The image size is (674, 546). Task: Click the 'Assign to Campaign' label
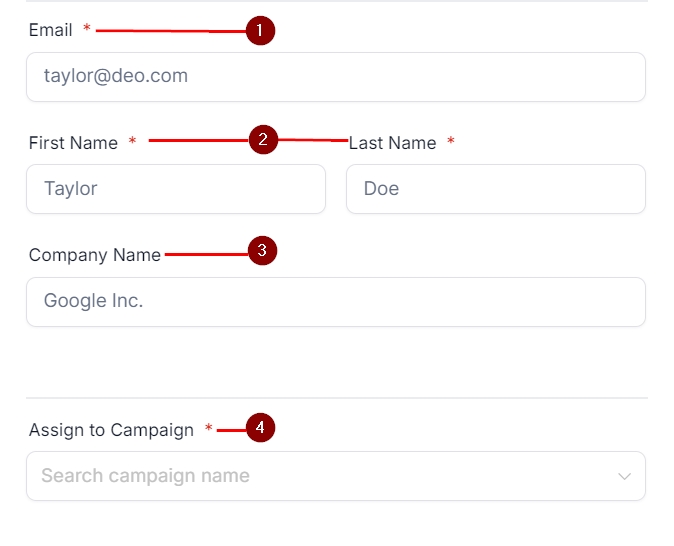(111, 430)
